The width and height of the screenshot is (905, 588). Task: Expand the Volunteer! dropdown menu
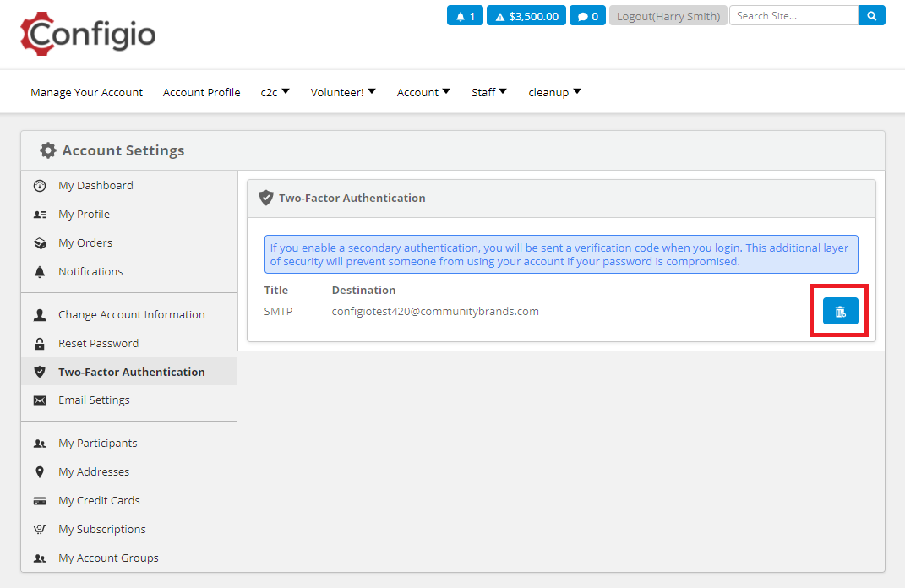[343, 92]
